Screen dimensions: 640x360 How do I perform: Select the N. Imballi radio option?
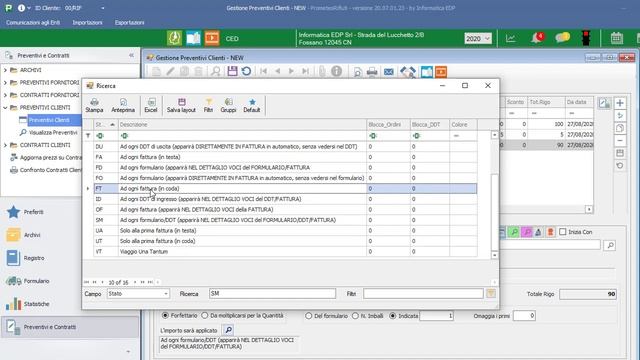pyautogui.click(x=355, y=316)
